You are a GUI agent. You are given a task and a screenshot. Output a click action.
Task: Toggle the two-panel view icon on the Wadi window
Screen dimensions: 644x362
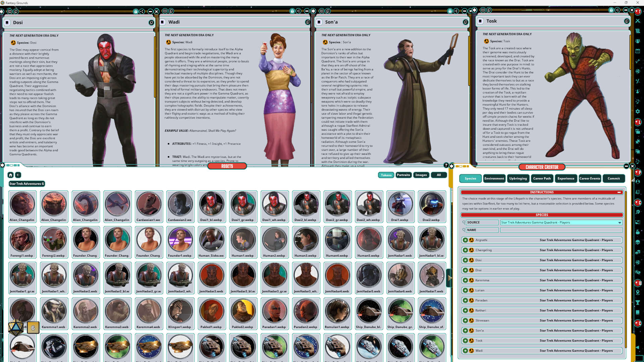click(165, 11)
